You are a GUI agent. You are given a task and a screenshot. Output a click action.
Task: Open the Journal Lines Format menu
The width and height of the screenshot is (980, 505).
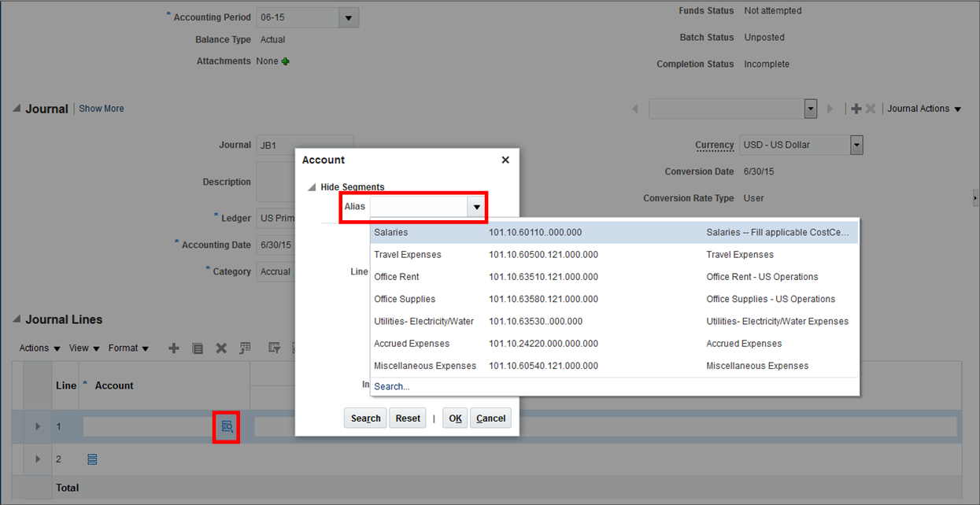pos(128,348)
